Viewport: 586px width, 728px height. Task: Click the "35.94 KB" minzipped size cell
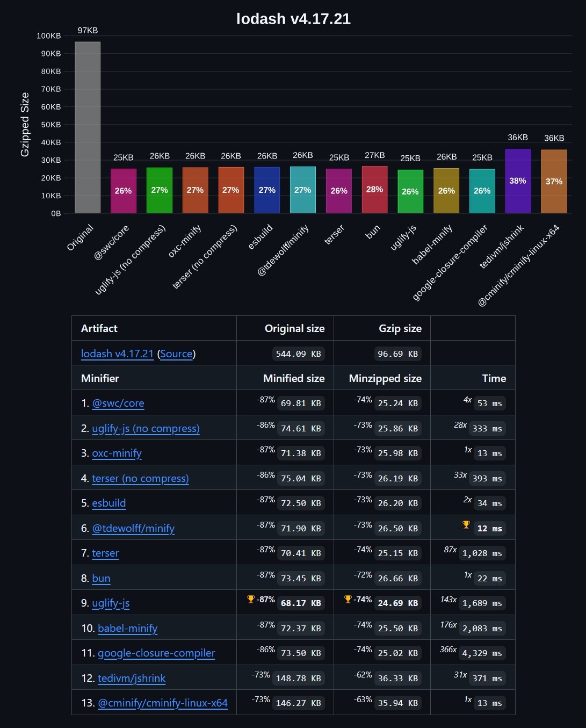[397, 703]
